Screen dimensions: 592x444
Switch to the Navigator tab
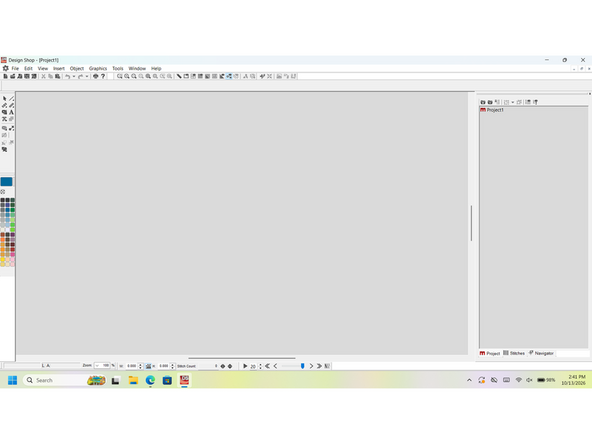541,353
